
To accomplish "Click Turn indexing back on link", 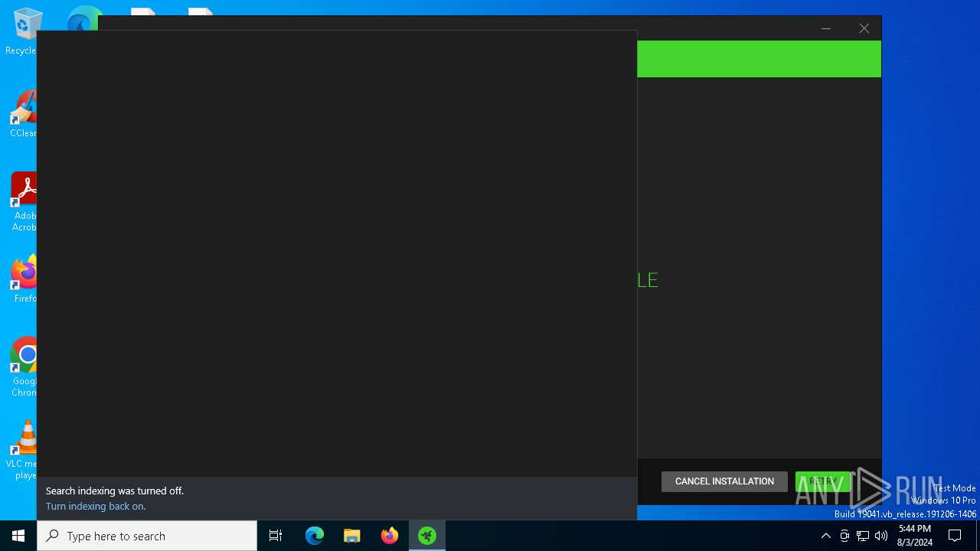I will (96, 506).
